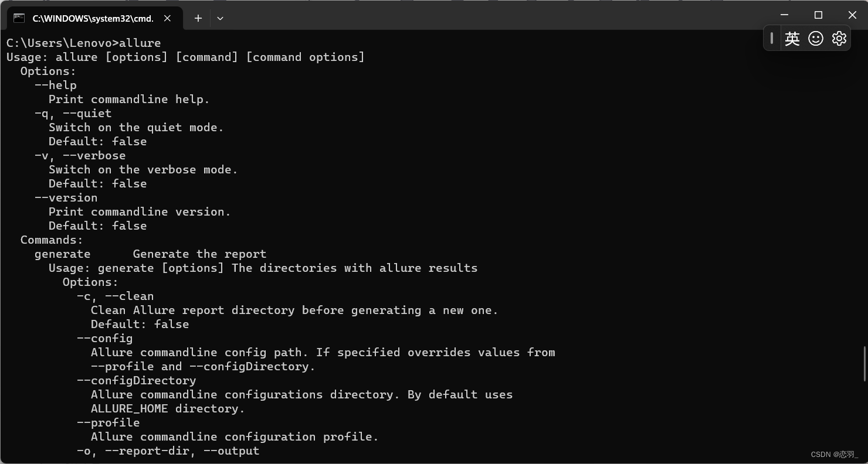Click the --help option text
The width and height of the screenshot is (868, 464).
click(x=56, y=85)
